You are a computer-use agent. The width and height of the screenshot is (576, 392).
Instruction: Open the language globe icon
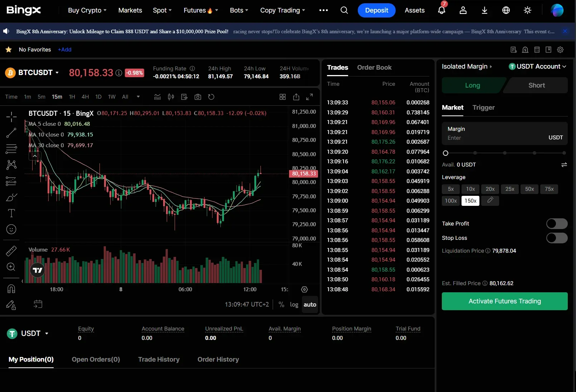point(506,10)
